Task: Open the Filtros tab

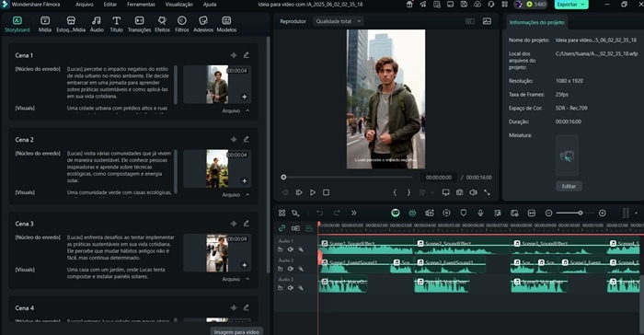Action: click(182, 24)
